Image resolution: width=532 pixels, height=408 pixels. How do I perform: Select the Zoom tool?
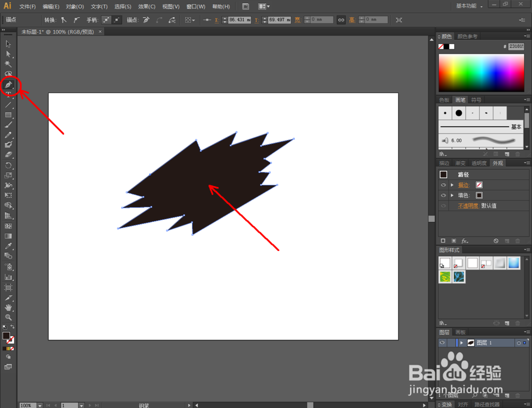point(8,318)
